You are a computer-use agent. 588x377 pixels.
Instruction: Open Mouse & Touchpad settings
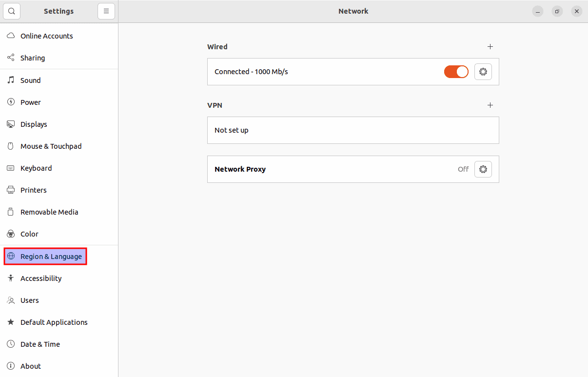(51, 146)
